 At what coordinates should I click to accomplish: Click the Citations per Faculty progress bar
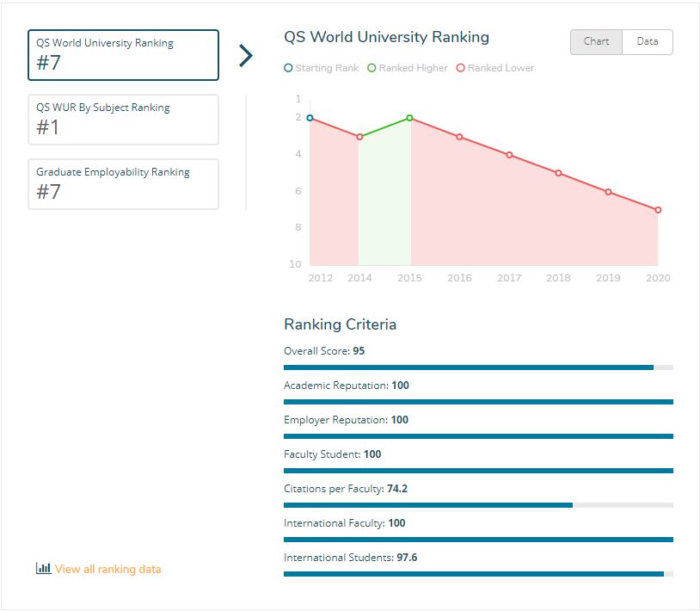479,505
